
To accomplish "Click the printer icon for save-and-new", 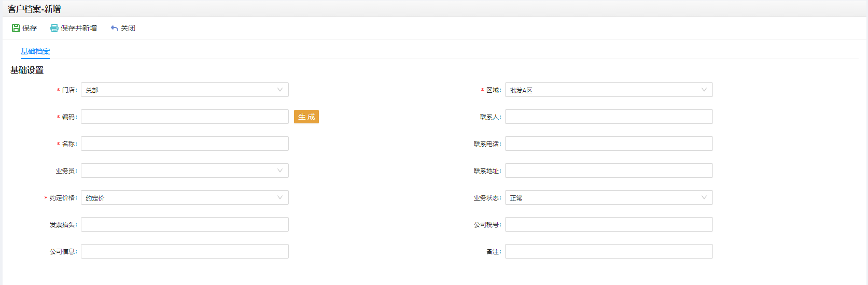I will click(x=54, y=28).
